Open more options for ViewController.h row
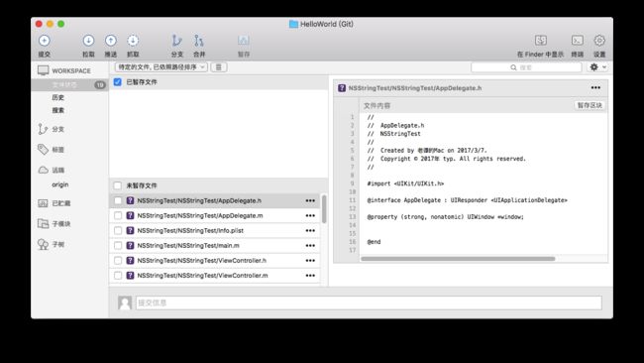Screen dimensions: 644x363 coord(310,260)
